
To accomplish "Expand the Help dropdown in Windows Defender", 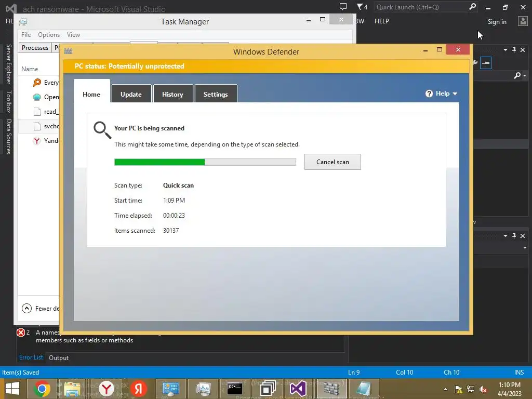I will coord(455,94).
